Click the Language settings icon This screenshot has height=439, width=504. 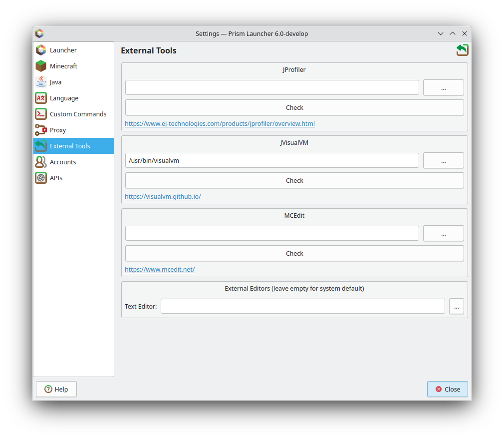40,98
